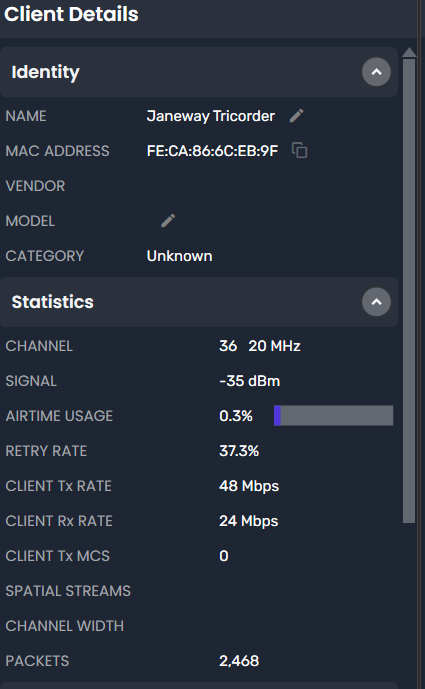
Task: Collapse the Statistics section chevron
Action: (376, 302)
